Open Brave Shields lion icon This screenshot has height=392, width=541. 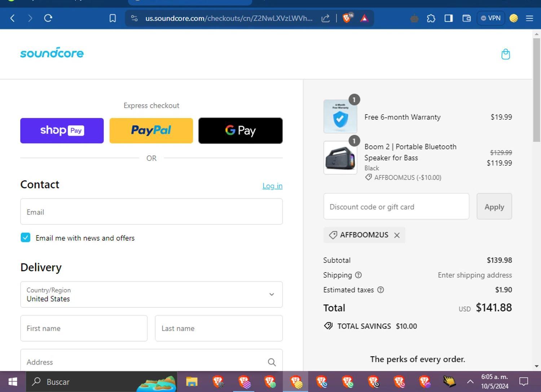[x=347, y=18]
